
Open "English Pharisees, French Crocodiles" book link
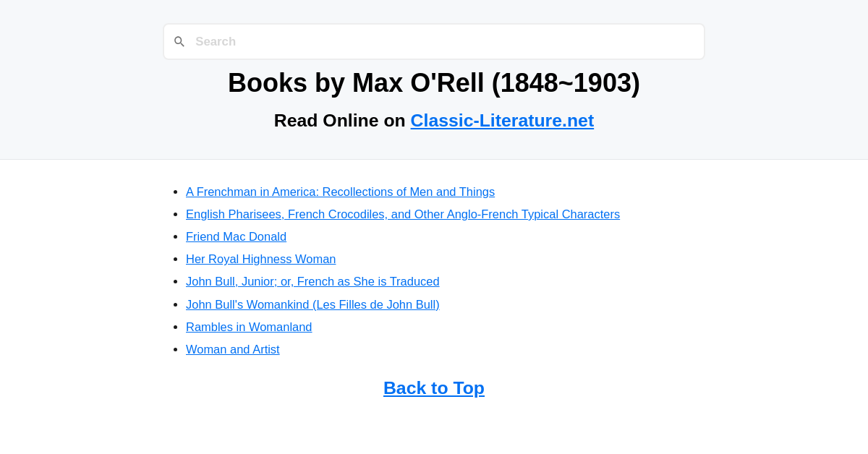402,214
